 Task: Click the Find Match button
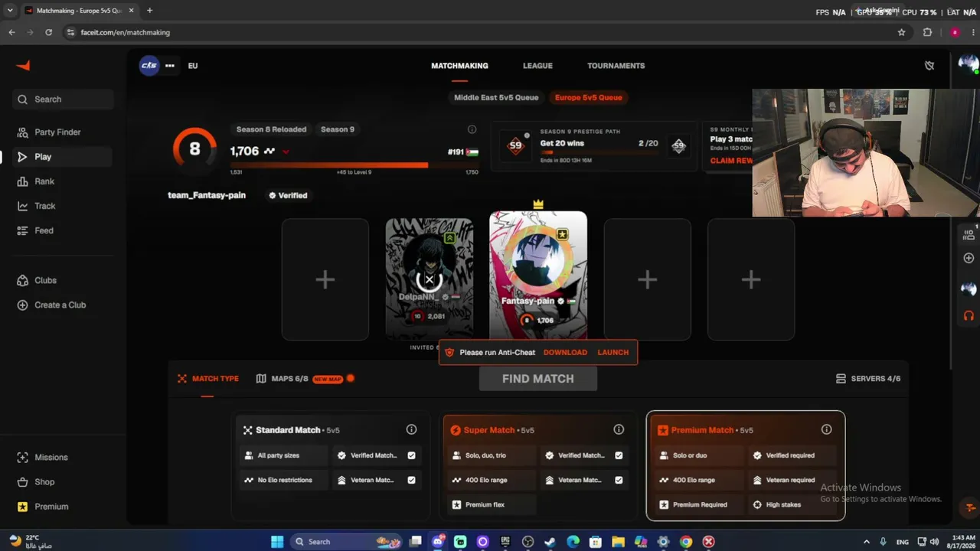538,379
